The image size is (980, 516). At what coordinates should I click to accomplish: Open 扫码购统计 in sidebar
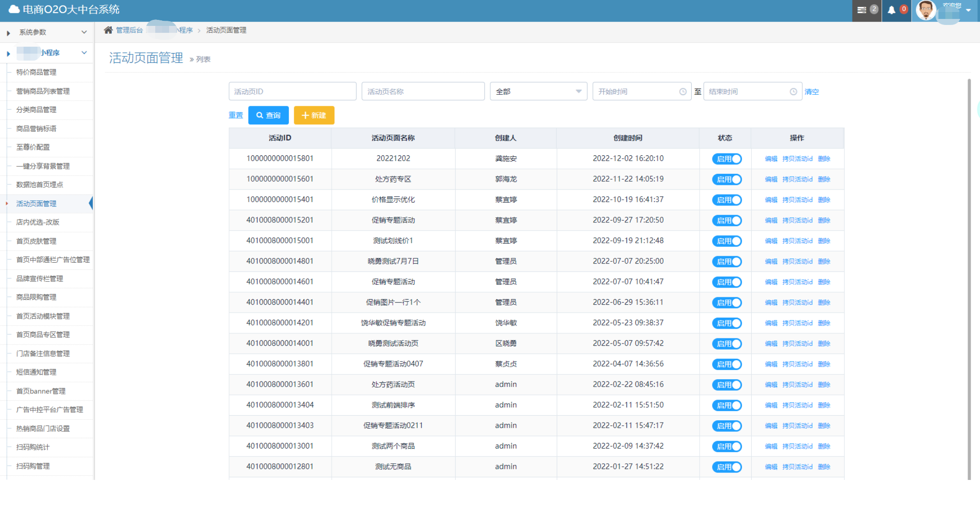[x=33, y=447]
